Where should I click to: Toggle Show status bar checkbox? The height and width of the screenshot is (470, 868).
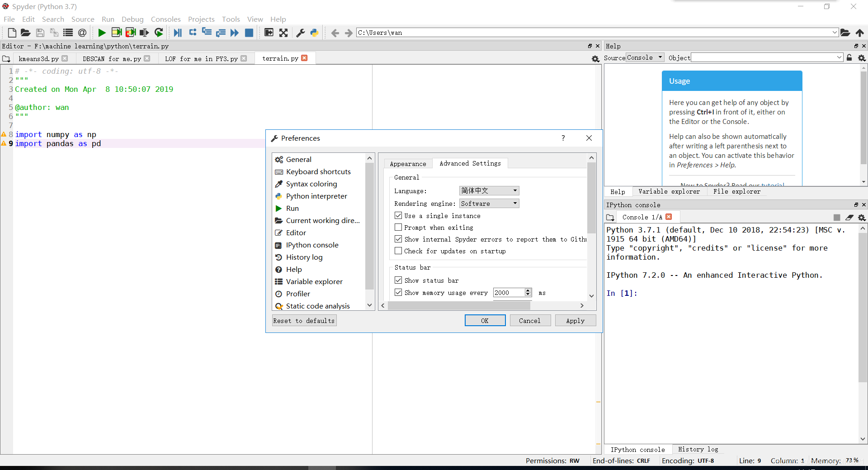[398, 280]
